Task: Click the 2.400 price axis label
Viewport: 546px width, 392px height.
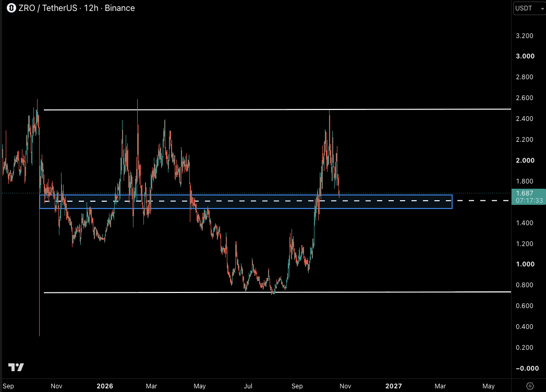Action: [525, 119]
